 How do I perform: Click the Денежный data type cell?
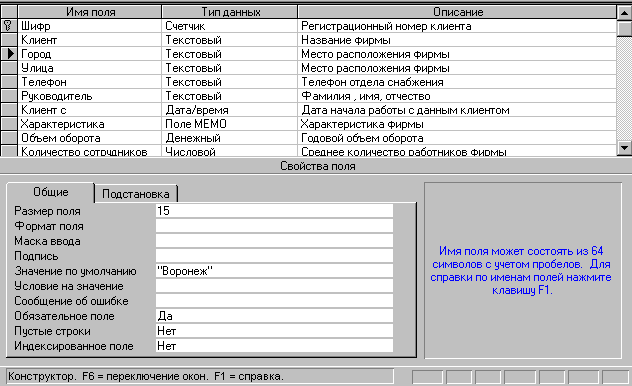(230, 138)
